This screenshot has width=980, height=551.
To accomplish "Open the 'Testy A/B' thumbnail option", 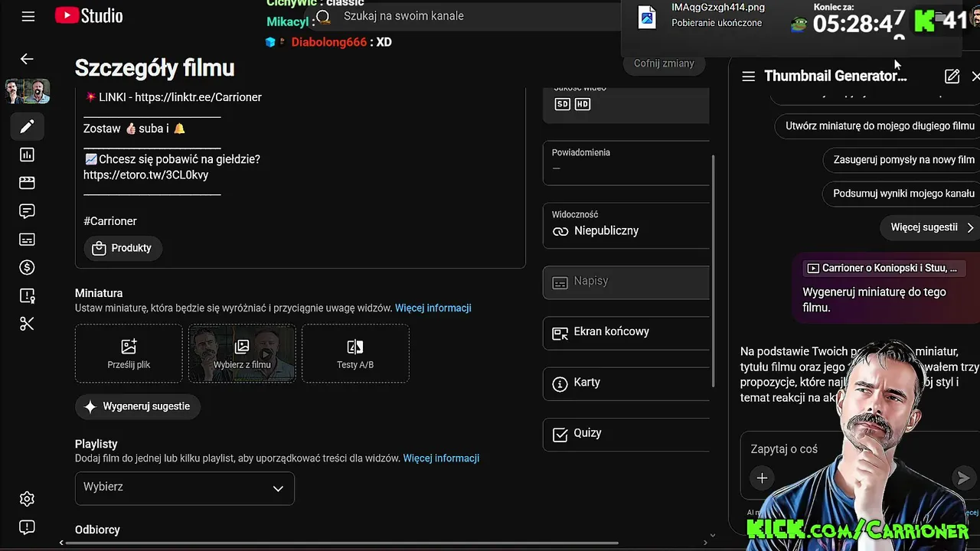I will [355, 353].
